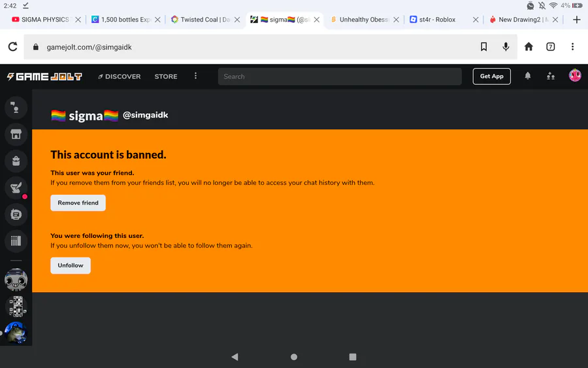Open the storefront icon in sidebar
The width and height of the screenshot is (588, 368).
16,134
